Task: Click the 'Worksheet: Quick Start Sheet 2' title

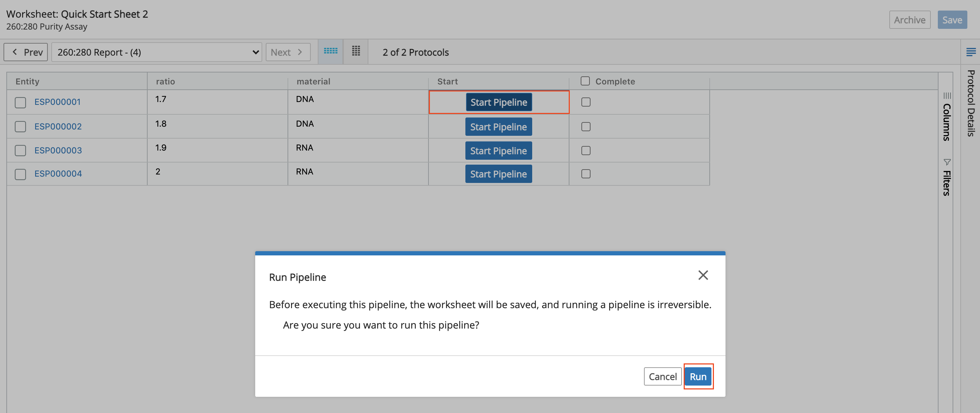Action: 77,14
